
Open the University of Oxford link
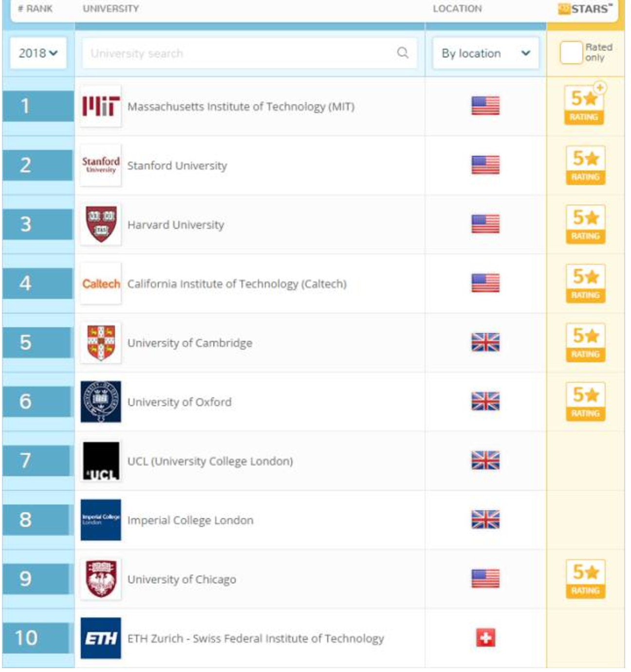pyautogui.click(x=179, y=402)
